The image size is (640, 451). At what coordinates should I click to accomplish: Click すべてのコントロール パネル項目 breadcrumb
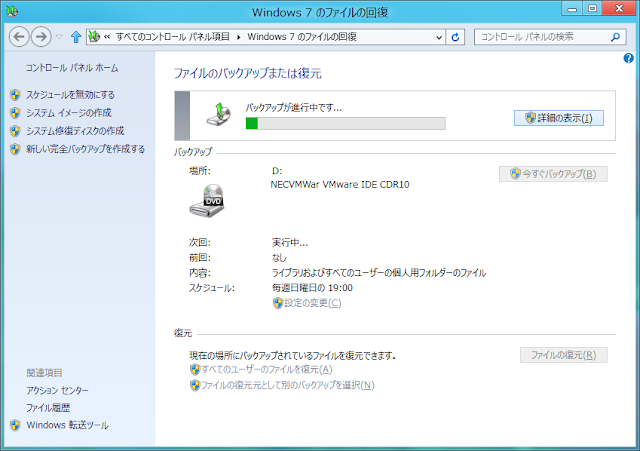[173, 37]
